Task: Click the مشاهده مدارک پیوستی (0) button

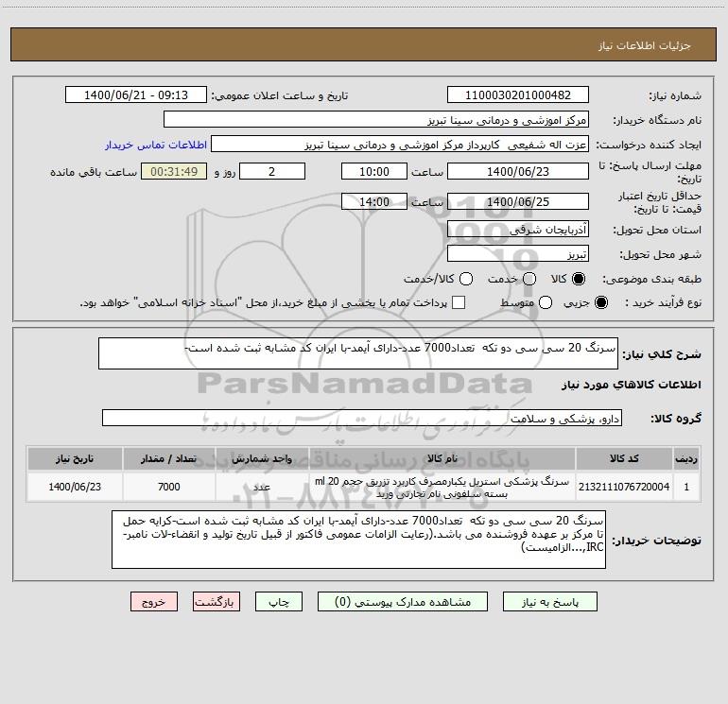Action: tap(403, 602)
